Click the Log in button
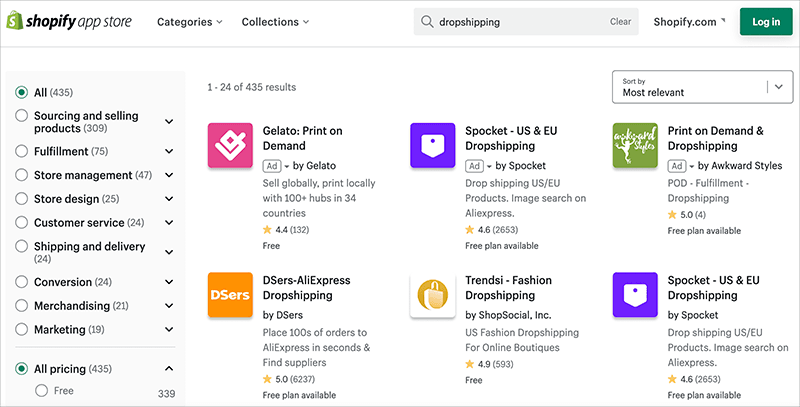800x407 pixels. pyautogui.click(x=766, y=21)
